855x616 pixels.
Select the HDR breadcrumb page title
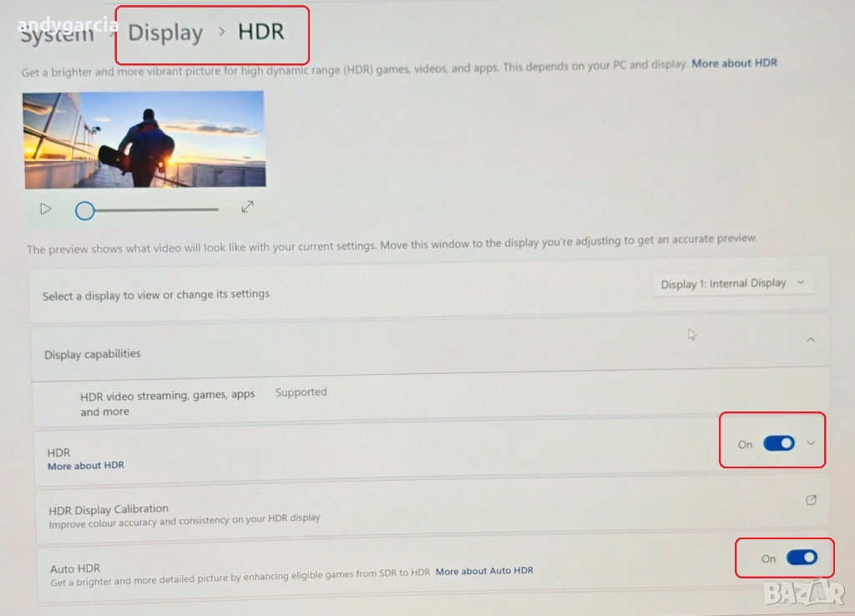261,32
